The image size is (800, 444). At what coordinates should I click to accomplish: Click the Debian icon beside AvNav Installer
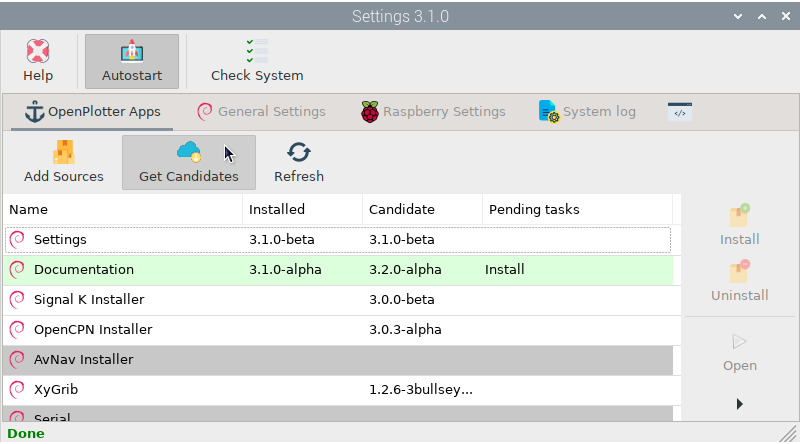tap(17, 360)
